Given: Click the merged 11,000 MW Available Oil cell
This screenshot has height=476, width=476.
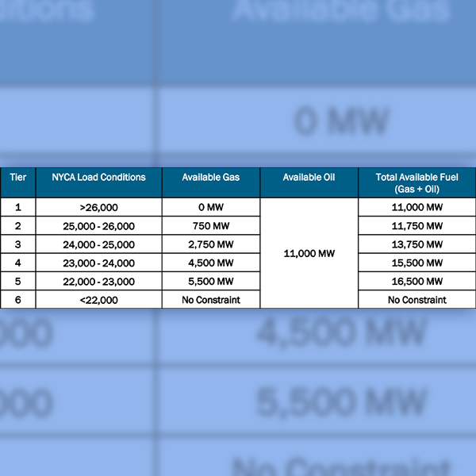Looking at the screenshot, I should tap(309, 254).
